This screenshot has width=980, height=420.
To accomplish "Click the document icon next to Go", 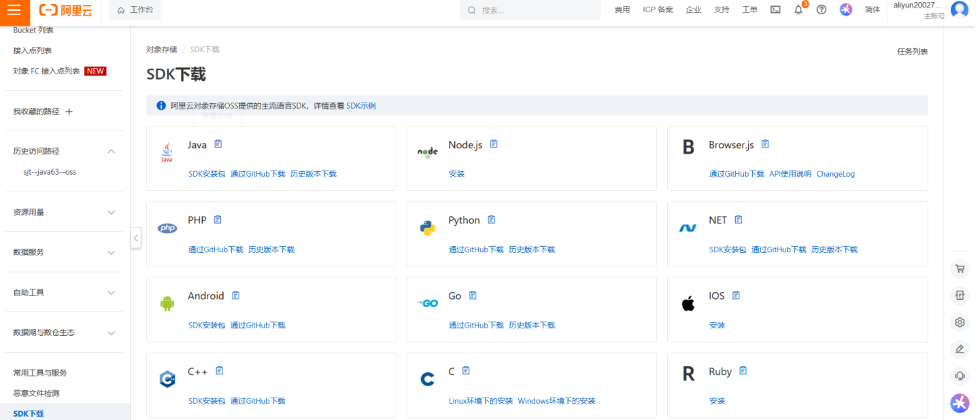I will [473, 295].
